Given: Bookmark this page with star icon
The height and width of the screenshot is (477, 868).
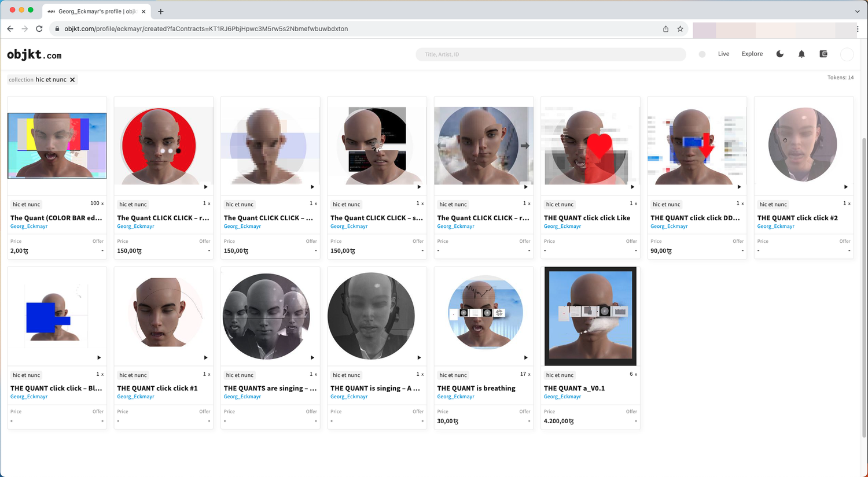Looking at the screenshot, I should (680, 29).
